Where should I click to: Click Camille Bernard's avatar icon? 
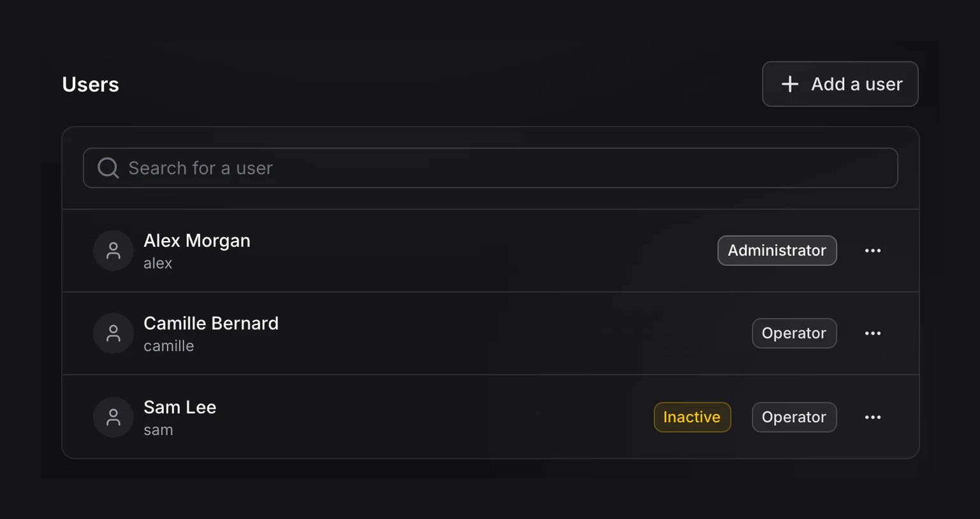(114, 333)
